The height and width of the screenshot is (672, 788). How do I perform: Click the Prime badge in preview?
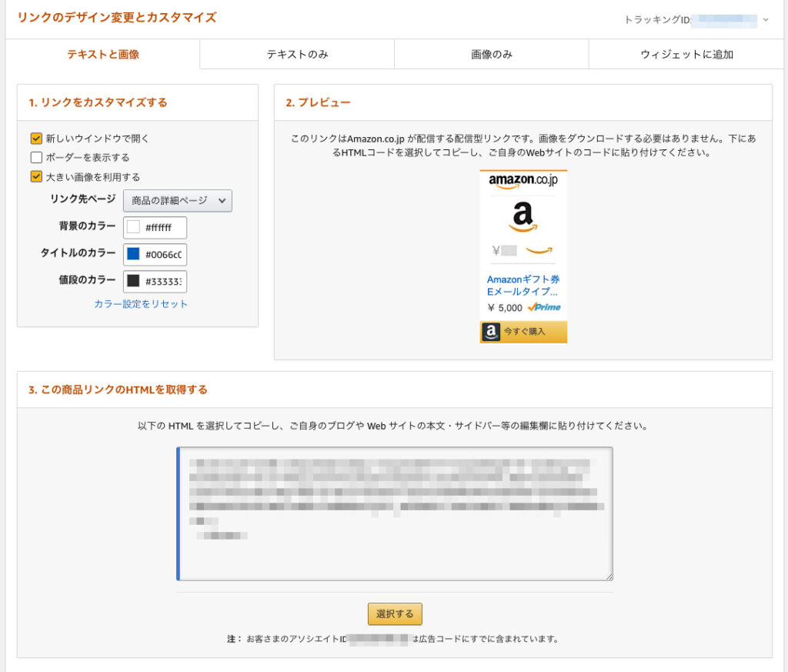click(x=545, y=307)
